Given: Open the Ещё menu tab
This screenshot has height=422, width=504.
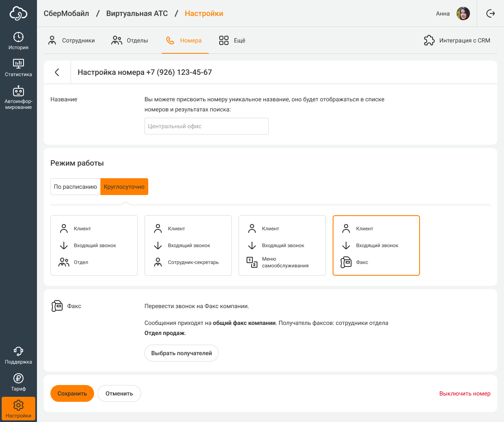Looking at the screenshot, I should [x=232, y=41].
